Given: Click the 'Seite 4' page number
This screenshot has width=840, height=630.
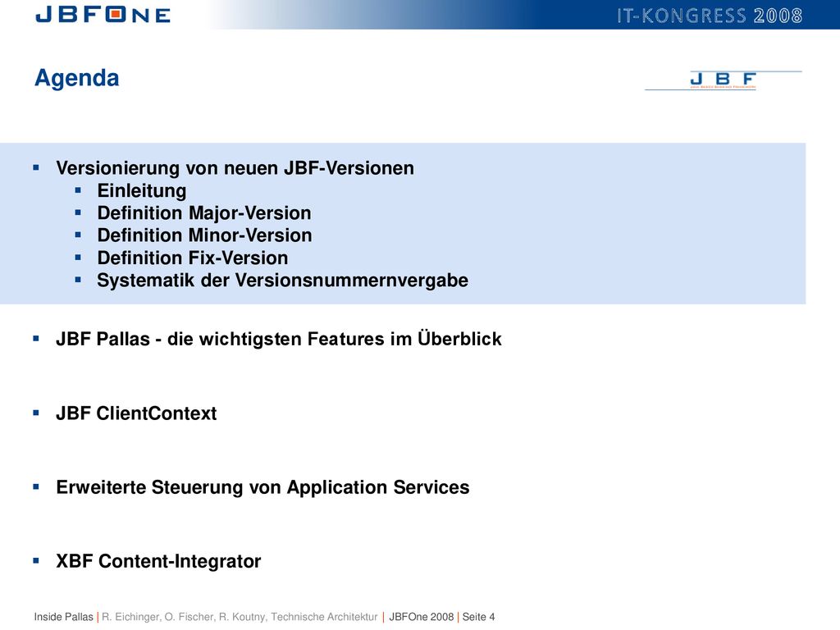Looking at the screenshot, I should click(x=479, y=617).
